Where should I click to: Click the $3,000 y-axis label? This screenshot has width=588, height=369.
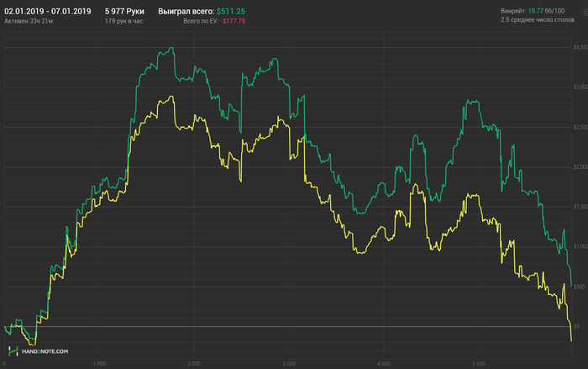tap(580, 87)
